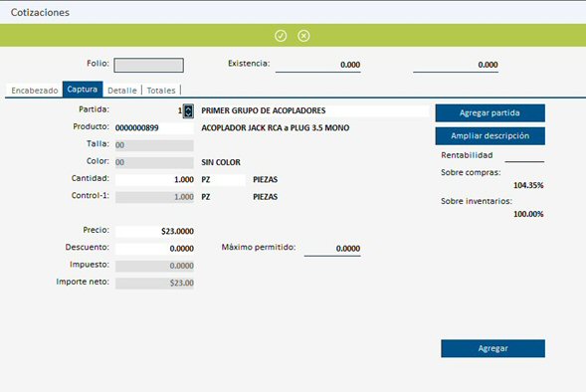
Task: Click the Precio field showing $23.0000
Action: click(x=154, y=231)
